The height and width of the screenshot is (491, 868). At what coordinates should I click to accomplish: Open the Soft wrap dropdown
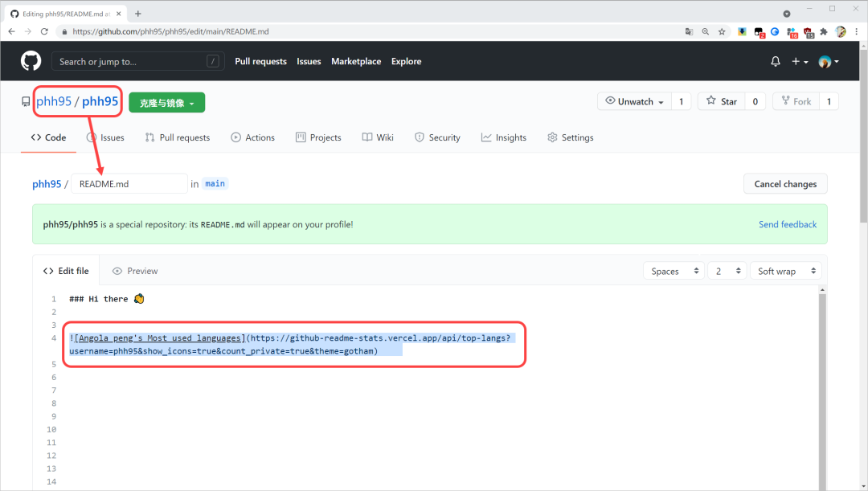786,272
